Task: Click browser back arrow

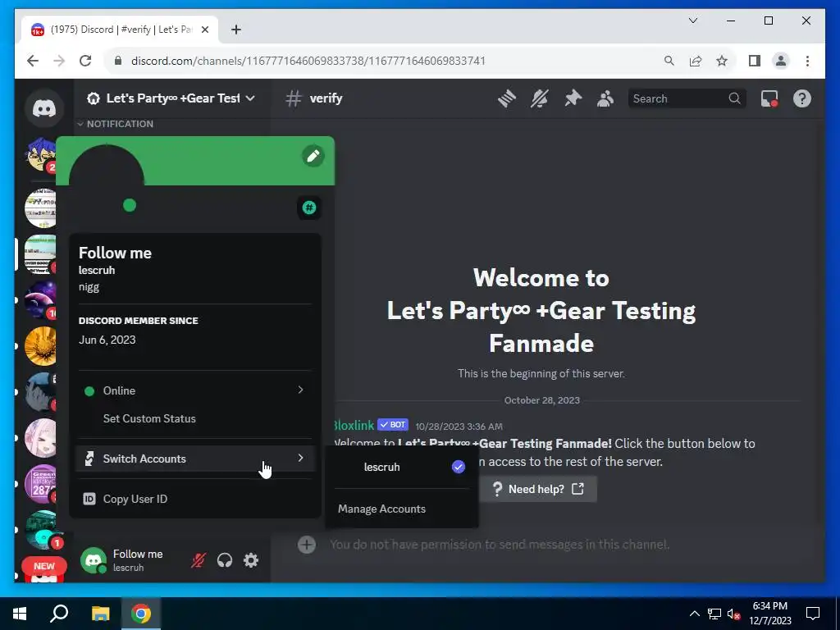Action: click(33, 61)
